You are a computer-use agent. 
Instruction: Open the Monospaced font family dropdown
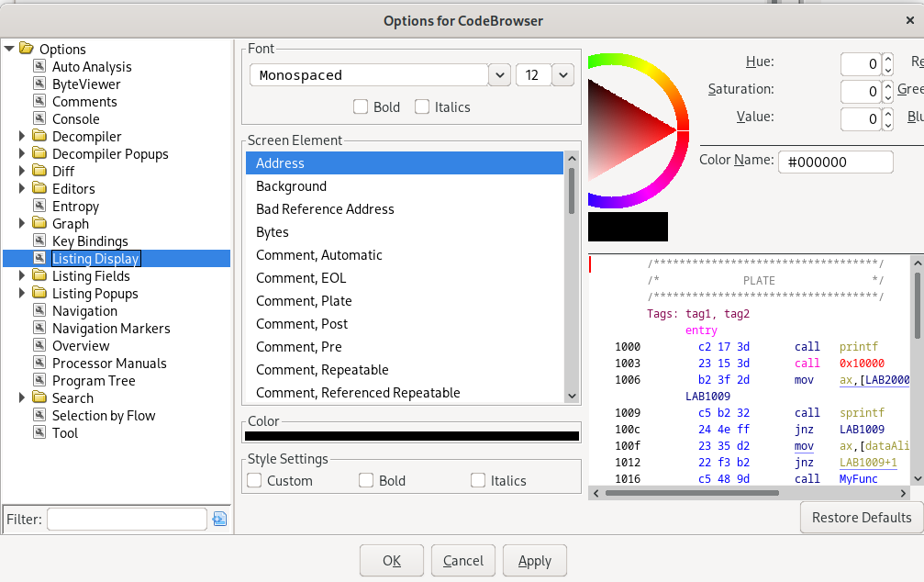pyautogui.click(x=500, y=75)
